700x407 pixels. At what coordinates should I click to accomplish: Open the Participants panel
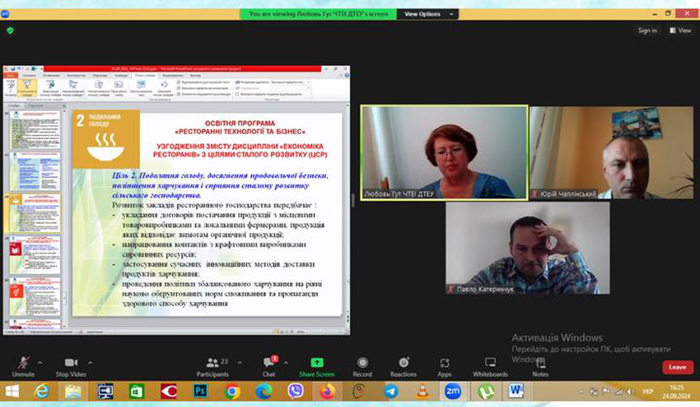212,361
